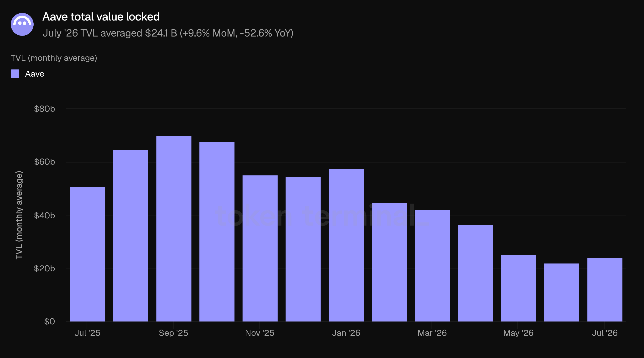Screen dimensions: 644x358
Task: Click the Aave ghost logo icon
Action: [x=22, y=24]
